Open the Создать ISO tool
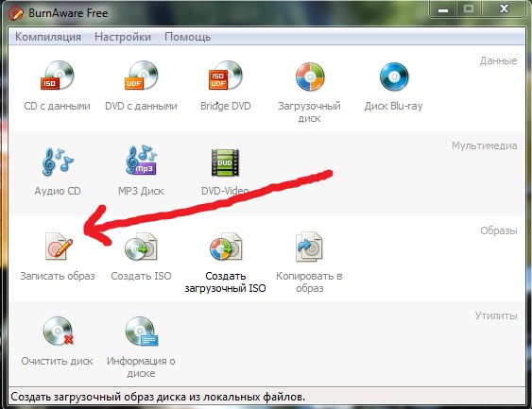 pyautogui.click(x=141, y=247)
